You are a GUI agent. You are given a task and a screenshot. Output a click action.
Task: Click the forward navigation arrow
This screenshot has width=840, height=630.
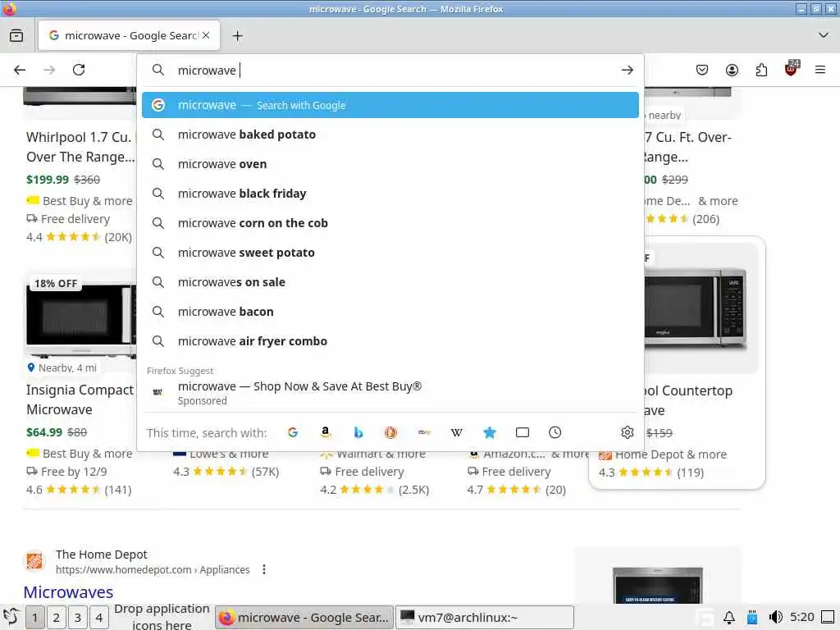tap(49, 71)
